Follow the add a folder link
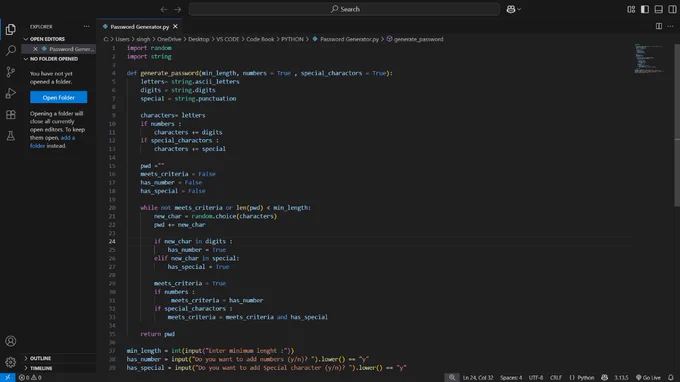The image size is (680, 382). coord(52,142)
